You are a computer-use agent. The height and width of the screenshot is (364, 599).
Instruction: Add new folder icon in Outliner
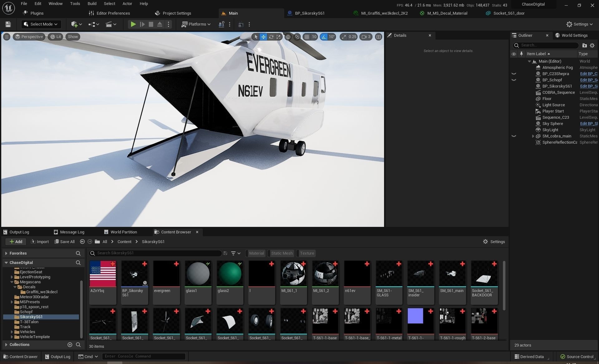[x=584, y=45]
